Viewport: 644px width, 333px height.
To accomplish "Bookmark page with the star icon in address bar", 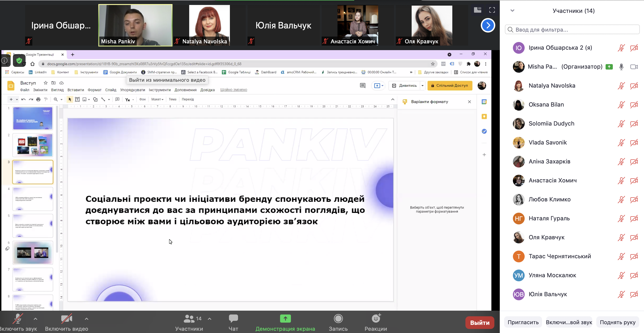I will point(433,64).
